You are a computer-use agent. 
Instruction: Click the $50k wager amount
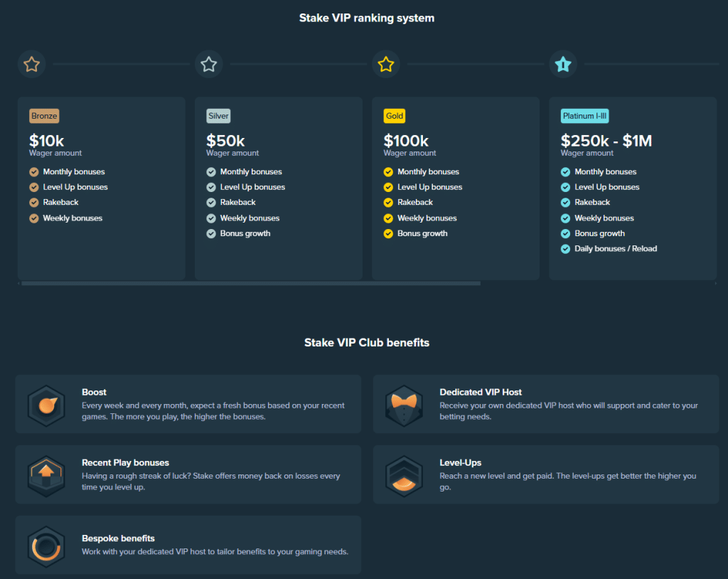(x=225, y=140)
